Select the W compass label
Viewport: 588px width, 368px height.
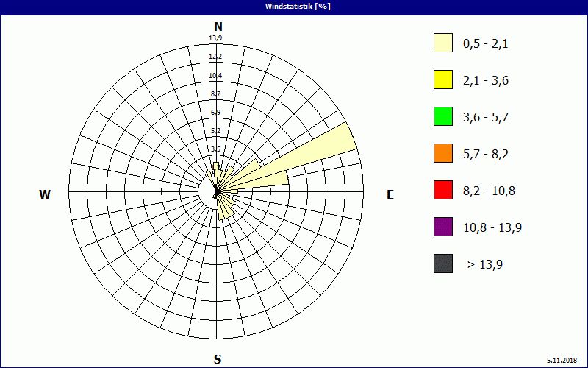45,194
